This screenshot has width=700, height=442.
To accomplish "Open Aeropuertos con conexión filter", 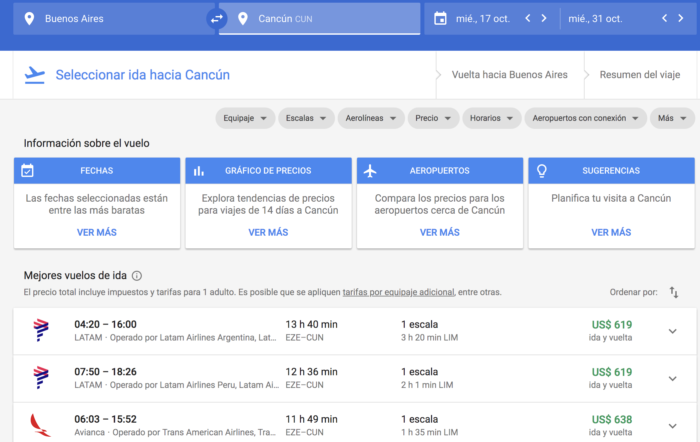I will [586, 118].
